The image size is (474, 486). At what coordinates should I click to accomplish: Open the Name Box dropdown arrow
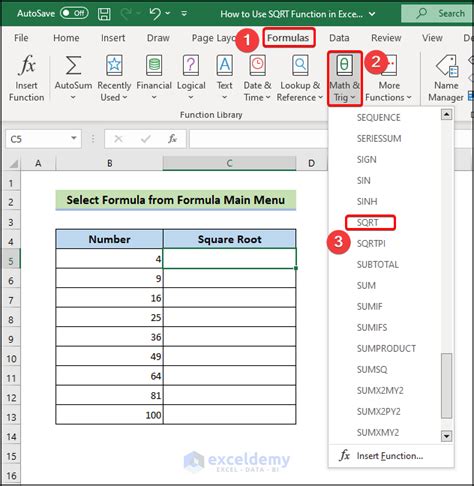pyautogui.click(x=74, y=138)
